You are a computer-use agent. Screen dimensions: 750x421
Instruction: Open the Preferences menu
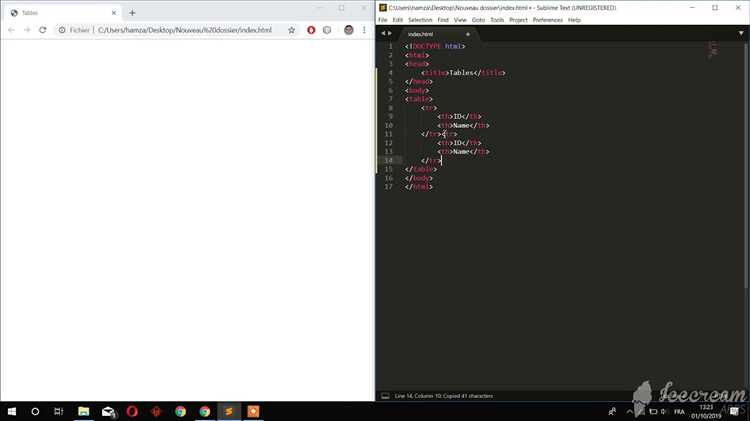(547, 20)
